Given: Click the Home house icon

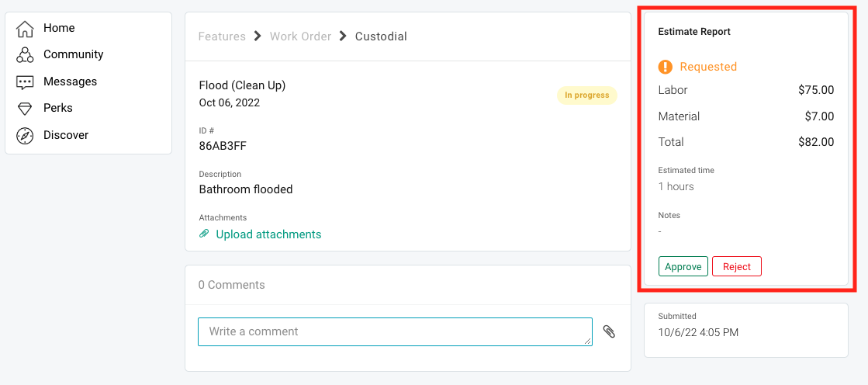Looking at the screenshot, I should (x=25, y=29).
